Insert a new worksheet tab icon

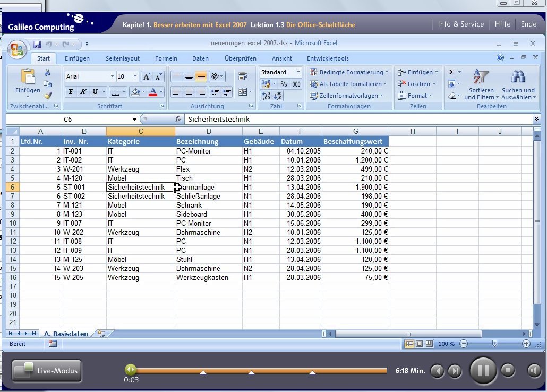click(x=101, y=334)
